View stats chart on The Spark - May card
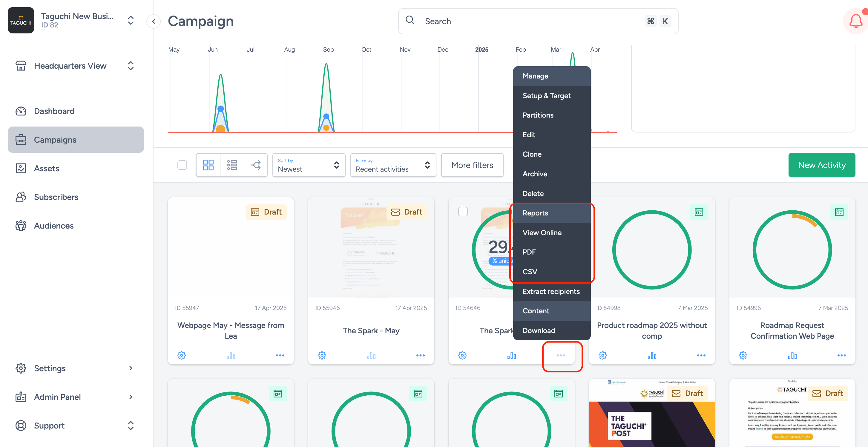Image resolution: width=868 pixels, height=447 pixels. (371, 355)
